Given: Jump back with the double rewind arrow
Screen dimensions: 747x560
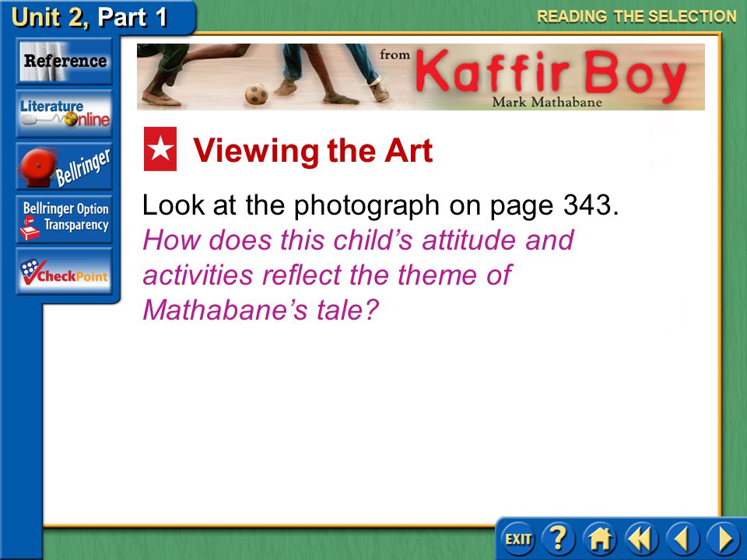Looking at the screenshot, I should pyautogui.click(x=641, y=539).
